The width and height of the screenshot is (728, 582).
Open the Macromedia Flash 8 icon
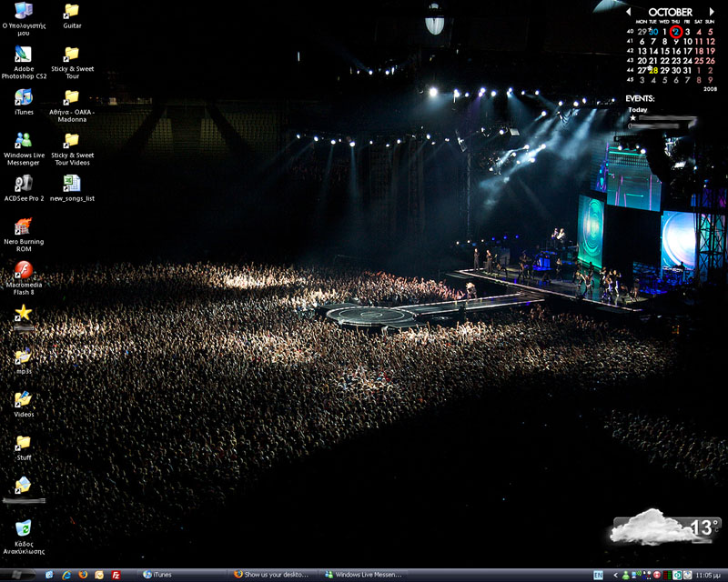pyautogui.click(x=24, y=271)
